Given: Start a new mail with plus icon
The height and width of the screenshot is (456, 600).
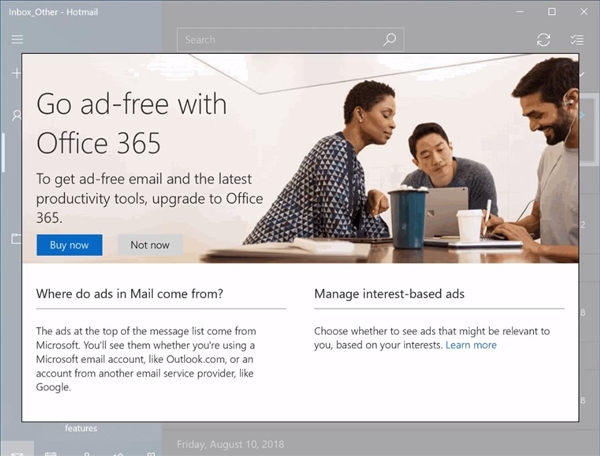Looking at the screenshot, I should point(16,74).
